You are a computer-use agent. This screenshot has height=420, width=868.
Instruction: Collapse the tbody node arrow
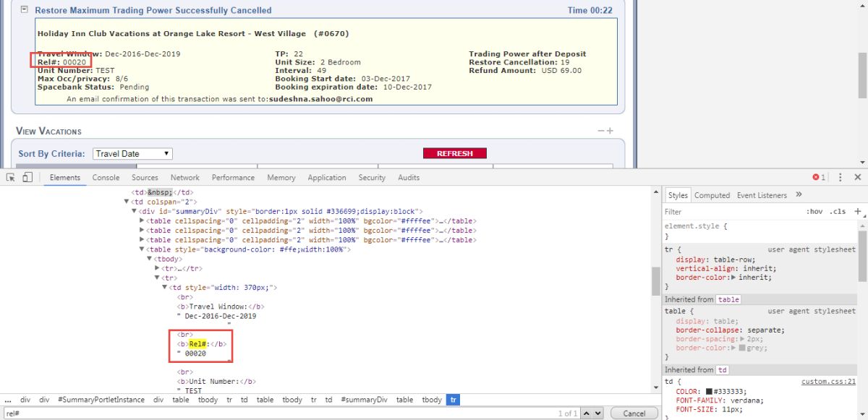coord(150,259)
